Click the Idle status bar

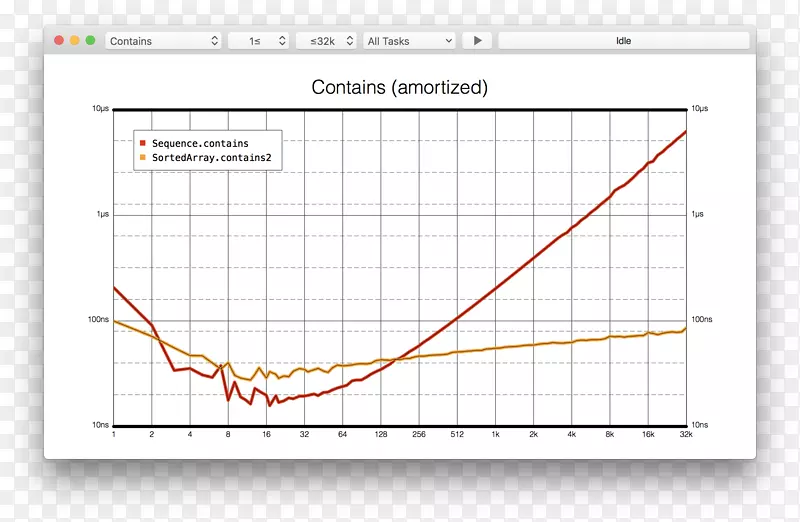[x=623, y=41]
